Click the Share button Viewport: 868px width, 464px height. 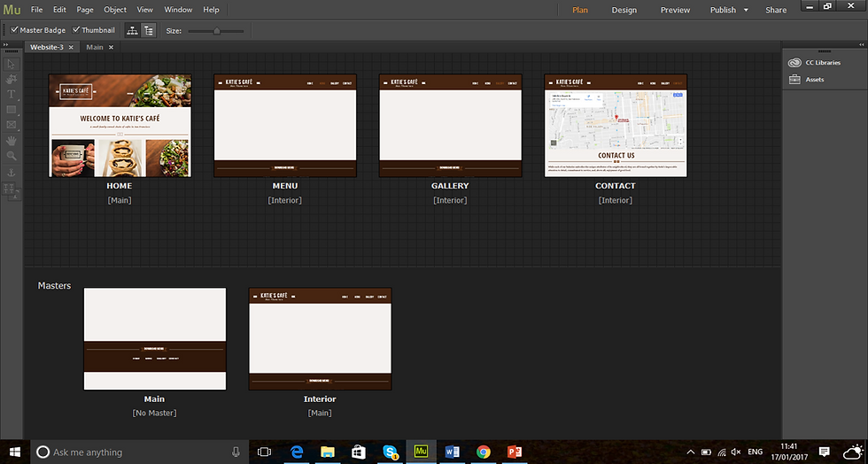pyautogui.click(x=776, y=10)
